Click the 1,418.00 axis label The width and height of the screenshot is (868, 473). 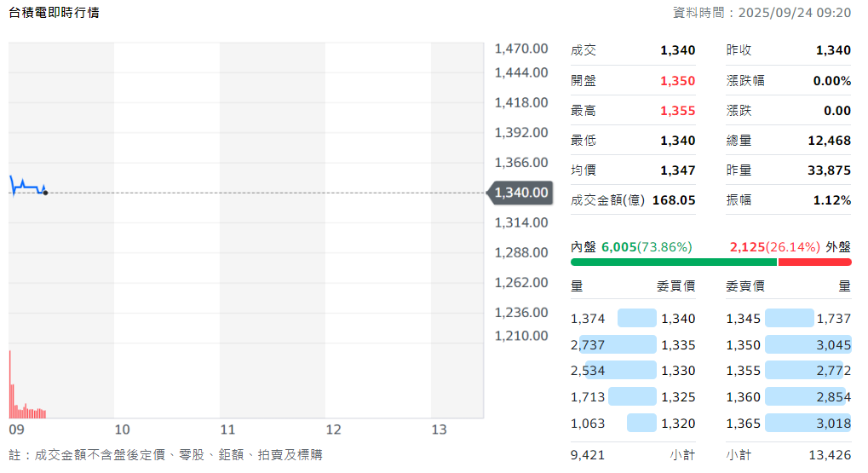pos(521,102)
